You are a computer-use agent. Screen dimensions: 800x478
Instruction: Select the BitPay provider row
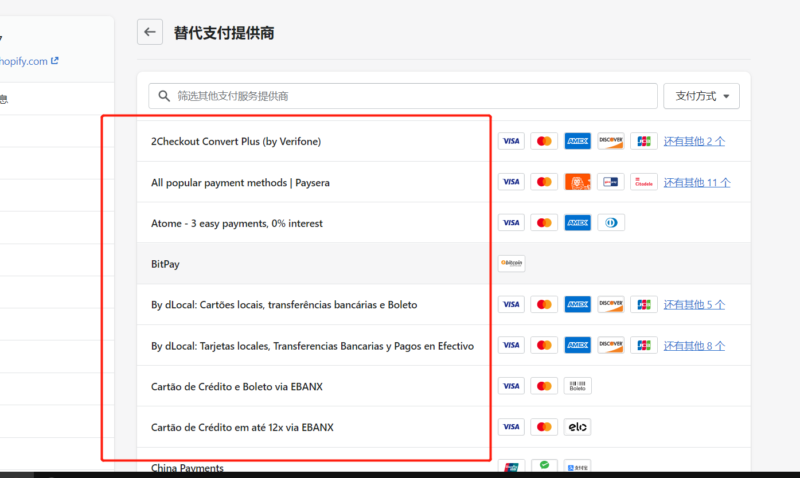[x=443, y=263]
